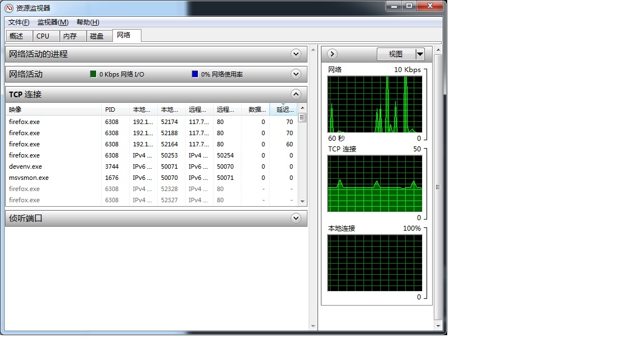Click the blue network utilization legend square
Screen dimensions: 644x362
click(195, 74)
